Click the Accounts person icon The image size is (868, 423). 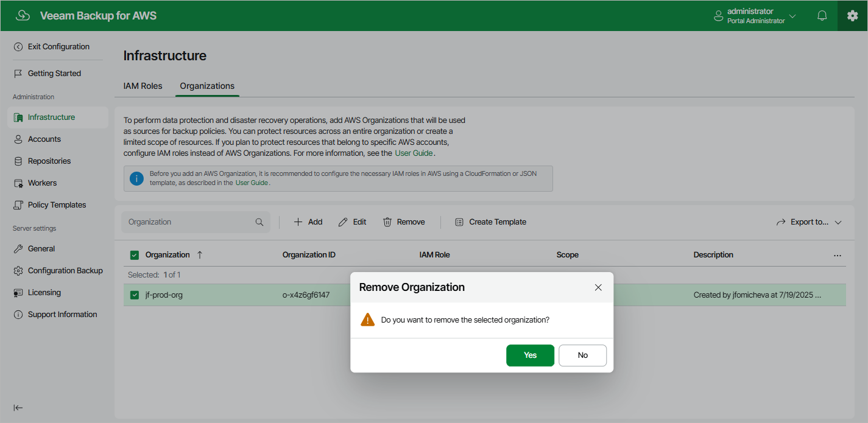(x=18, y=139)
